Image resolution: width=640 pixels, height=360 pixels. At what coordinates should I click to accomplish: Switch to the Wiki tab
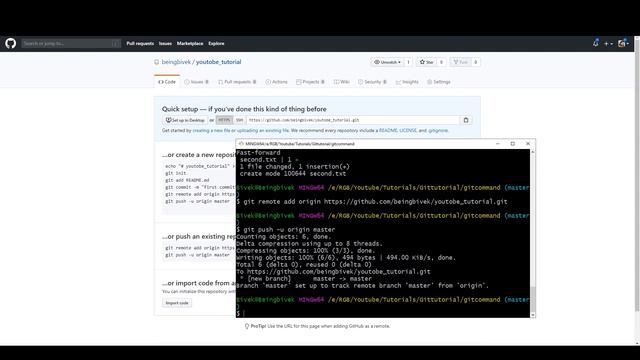tap(342, 82)
